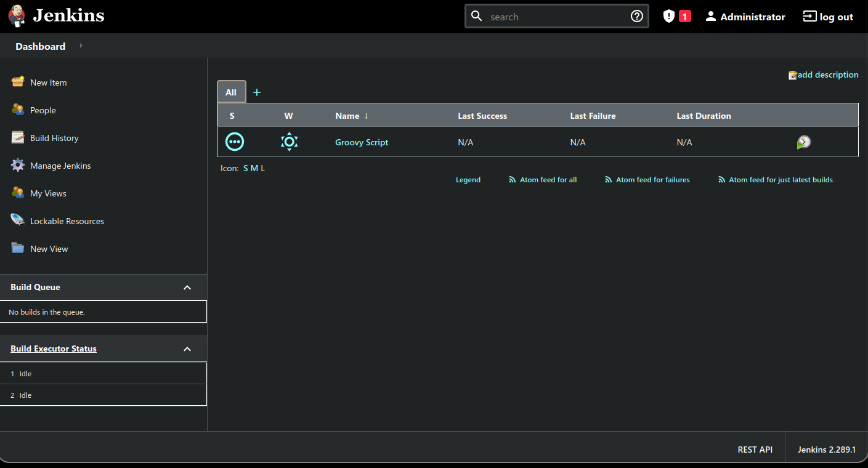The height and width of the screenshot is (468, 868).
Task: Sort by the W weather column header
Action: (288, 116)
